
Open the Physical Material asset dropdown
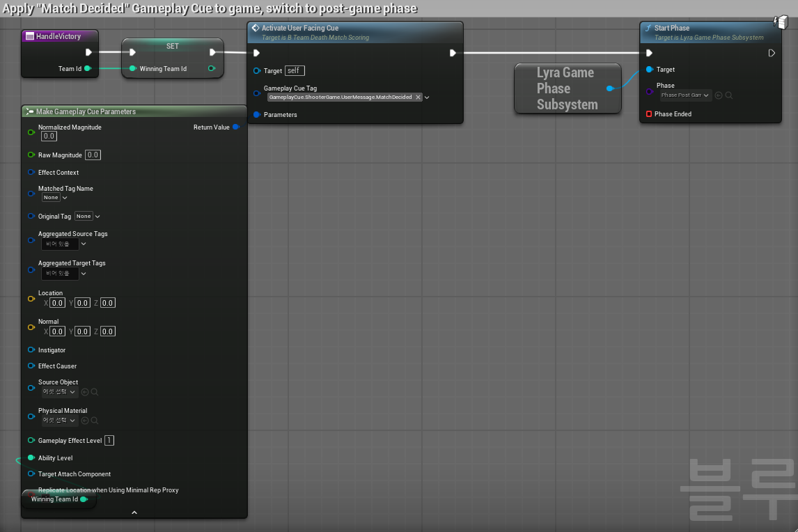point(60,421)
